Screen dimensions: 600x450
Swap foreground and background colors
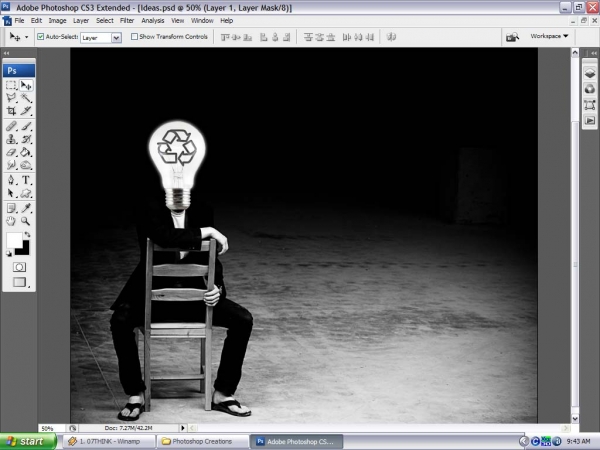click(x=28, y=234)
